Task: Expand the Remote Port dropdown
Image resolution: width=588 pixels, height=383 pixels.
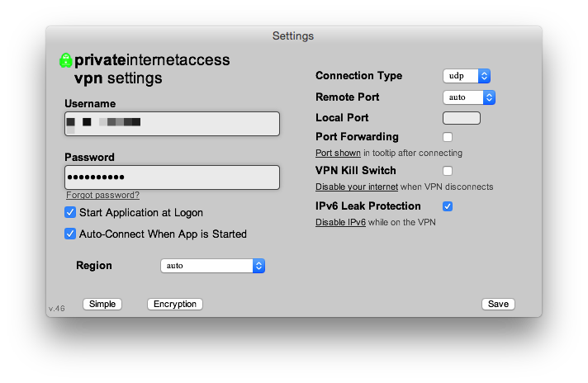Action: click(x=469, y=97)
